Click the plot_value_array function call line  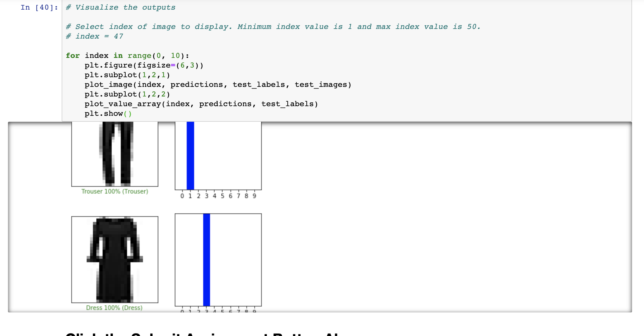coord(201,104)
